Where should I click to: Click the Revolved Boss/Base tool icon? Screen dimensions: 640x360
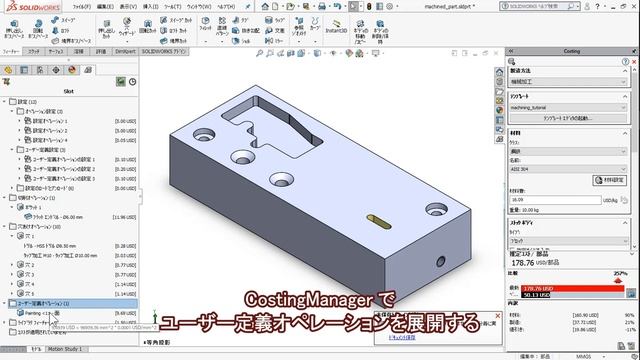pyautogui.click(x=38, y=24)
